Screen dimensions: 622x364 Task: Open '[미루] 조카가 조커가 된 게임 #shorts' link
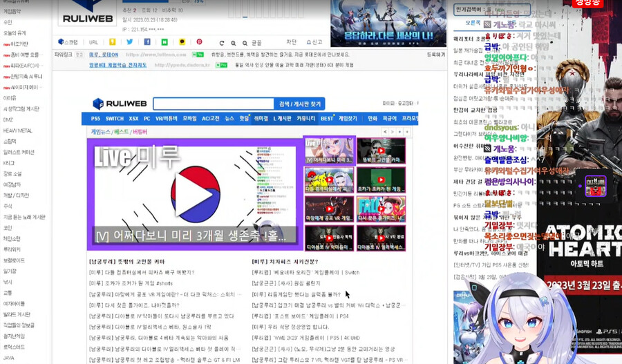pos(131,283)
